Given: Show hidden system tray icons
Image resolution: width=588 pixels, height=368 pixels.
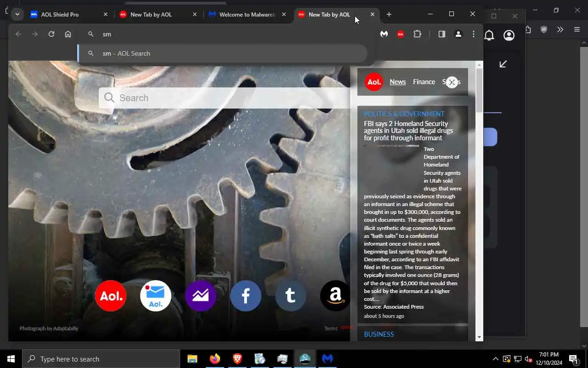Looking at the screenshot, I should tap(495, 359).
